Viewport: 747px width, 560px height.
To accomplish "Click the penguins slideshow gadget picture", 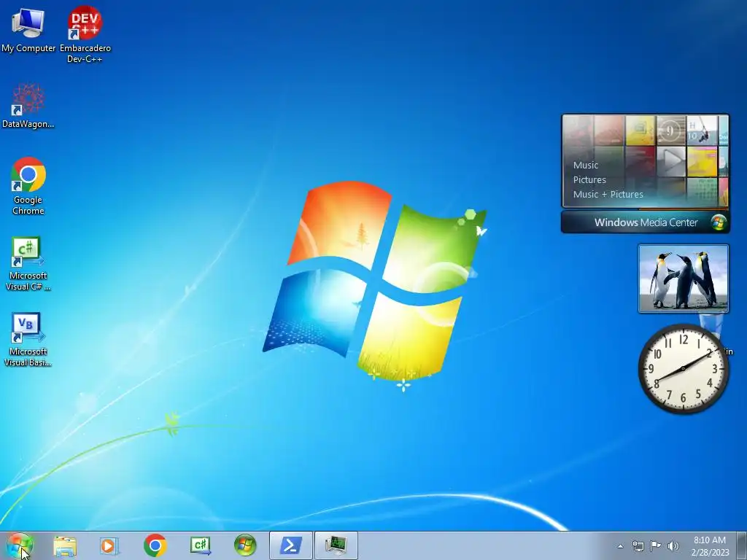I will [683, 279].
